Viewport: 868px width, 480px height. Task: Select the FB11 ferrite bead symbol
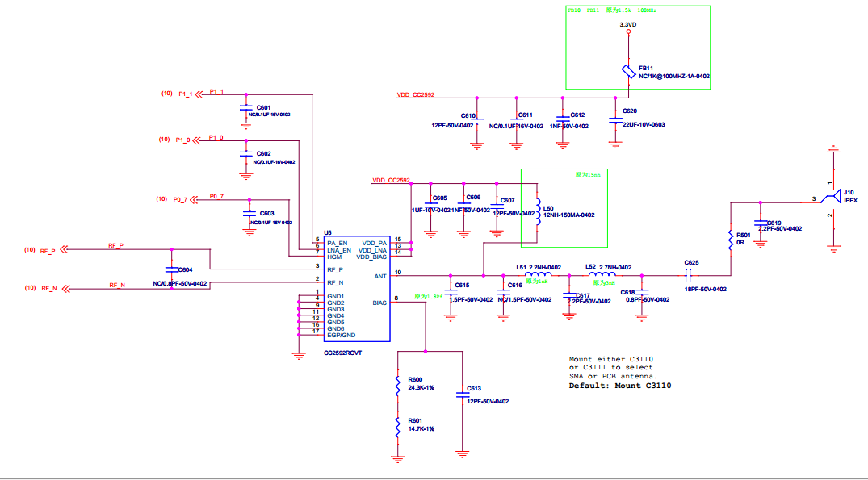coord(628,71)
